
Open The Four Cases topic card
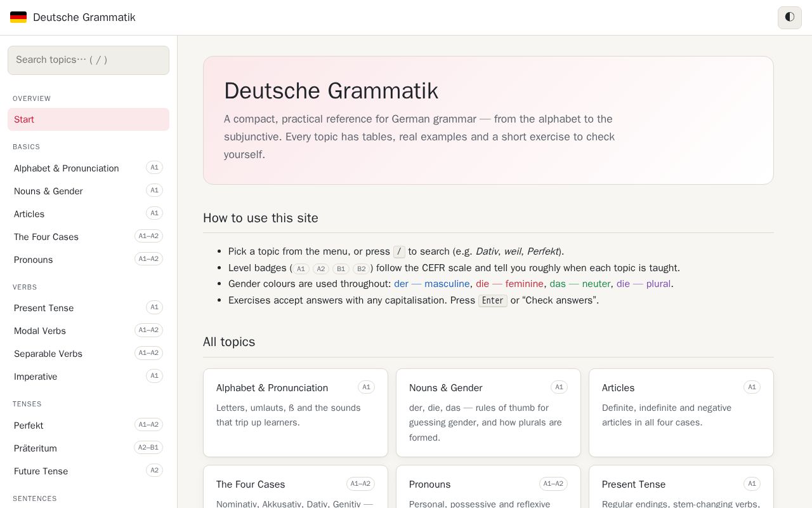tap(296, 487)
